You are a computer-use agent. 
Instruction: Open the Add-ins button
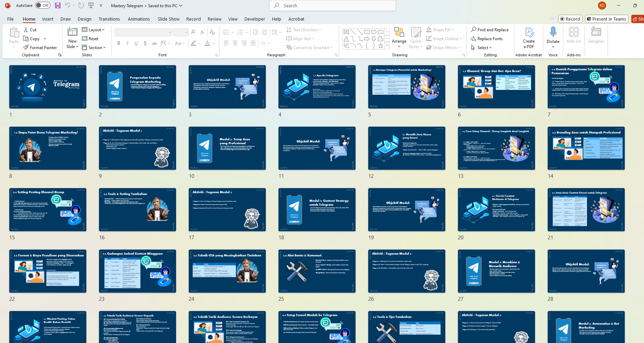click(574, 35)
